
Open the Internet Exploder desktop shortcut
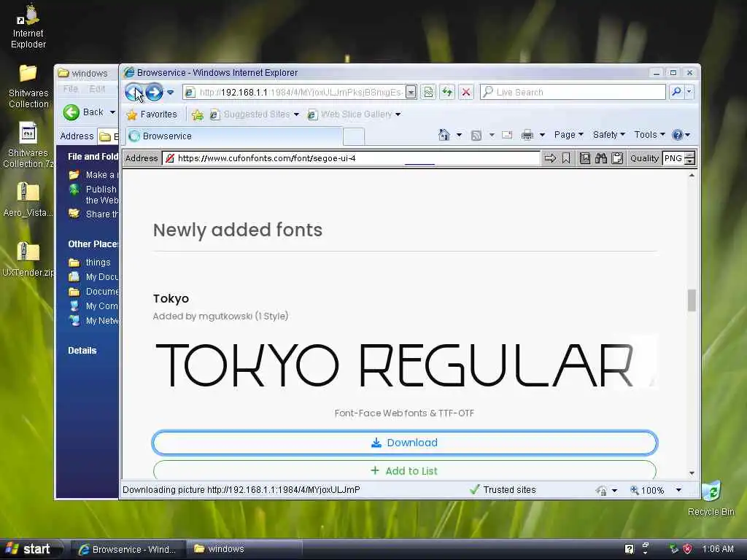point(28,27)
